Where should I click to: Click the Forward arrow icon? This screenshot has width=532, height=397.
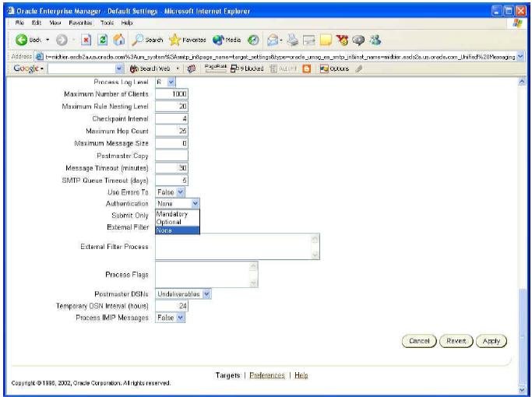pyautogui.click(x=62, y=40)
